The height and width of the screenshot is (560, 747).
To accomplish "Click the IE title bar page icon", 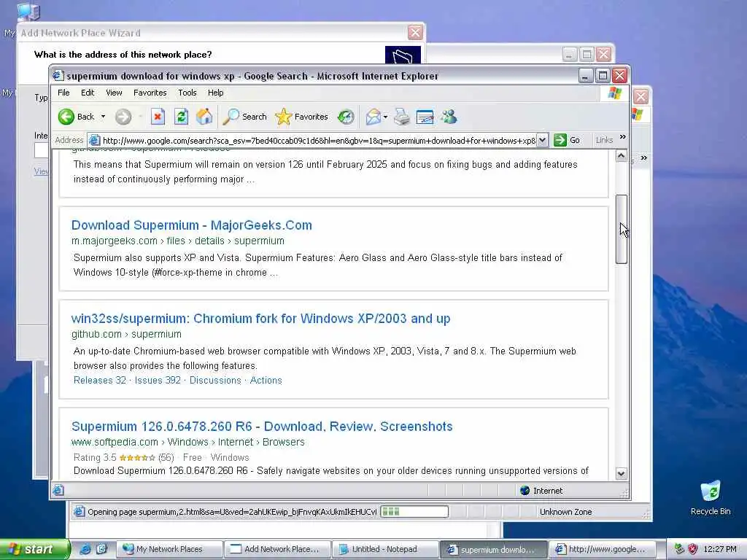I will tap(58, 76).
